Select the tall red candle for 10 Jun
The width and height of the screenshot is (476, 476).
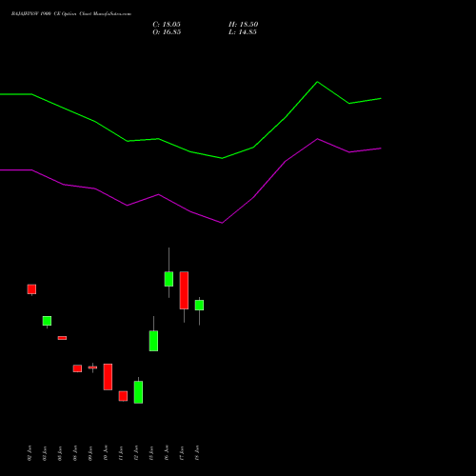click(x=108, y=377)
